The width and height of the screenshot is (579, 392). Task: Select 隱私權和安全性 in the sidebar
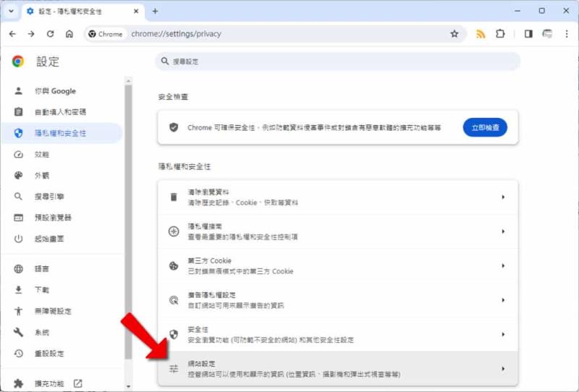tap(62, 133)
